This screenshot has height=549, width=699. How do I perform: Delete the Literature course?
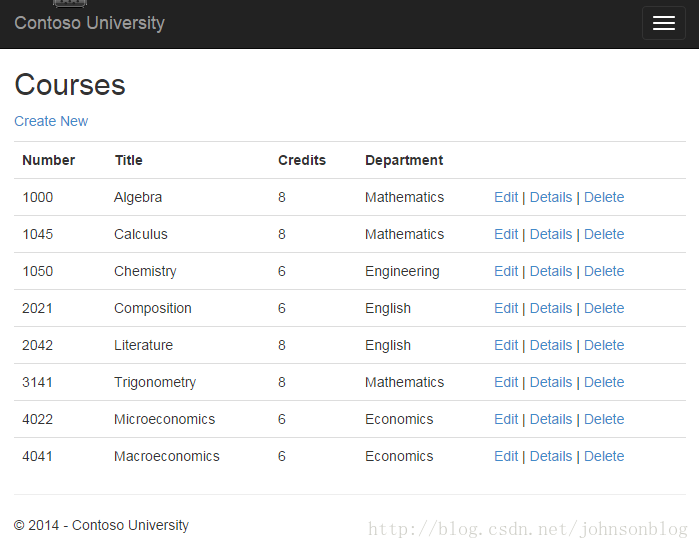click(x=604, y=345)
